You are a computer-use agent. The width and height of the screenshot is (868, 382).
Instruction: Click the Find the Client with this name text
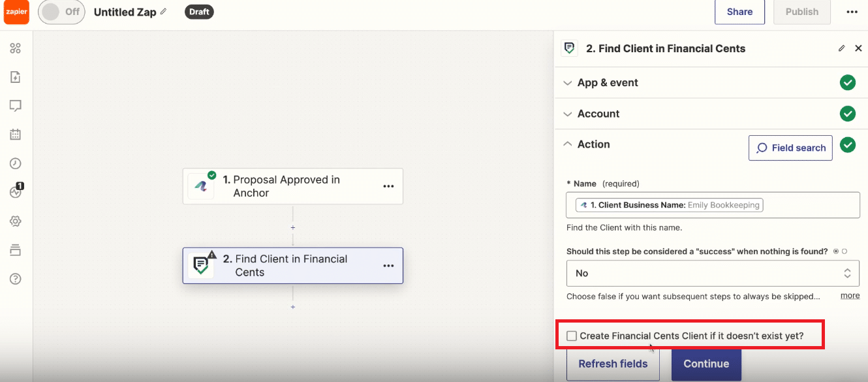pos(624,228)
